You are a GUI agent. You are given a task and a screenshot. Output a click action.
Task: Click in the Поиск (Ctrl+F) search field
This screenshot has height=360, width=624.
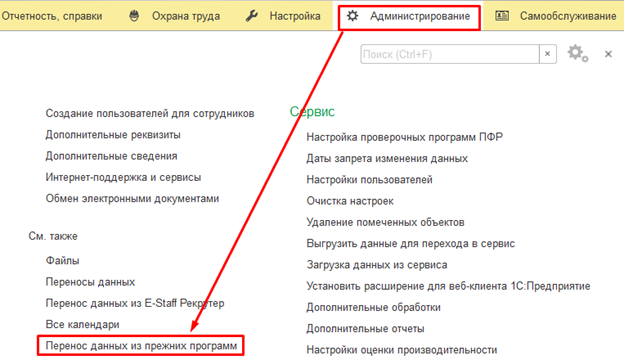coord(450,54)
